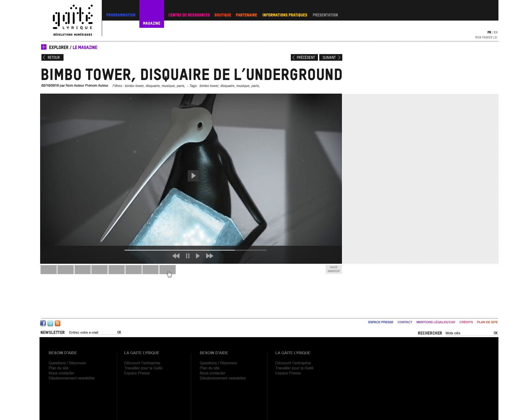This screenshot has height=420, width=531.
Task: Open the Partenaire menu item
Action: [247, 15]
